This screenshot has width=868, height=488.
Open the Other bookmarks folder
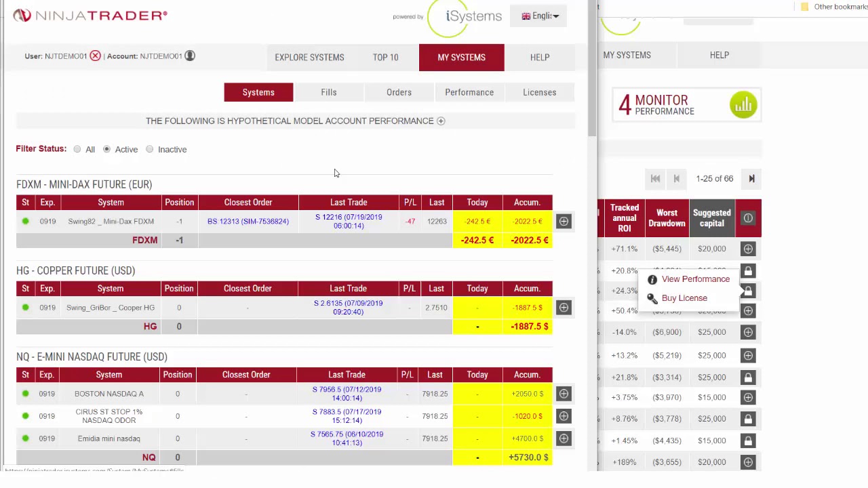pos(834,7)
